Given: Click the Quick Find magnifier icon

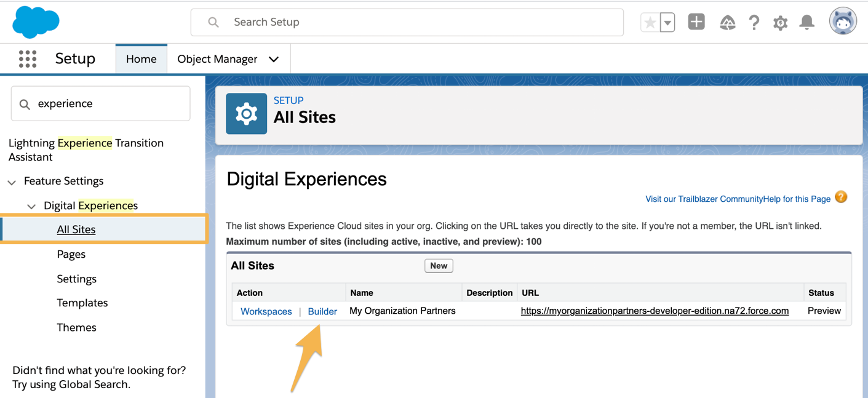Looking at the screenshot, I should coord(25,104).
